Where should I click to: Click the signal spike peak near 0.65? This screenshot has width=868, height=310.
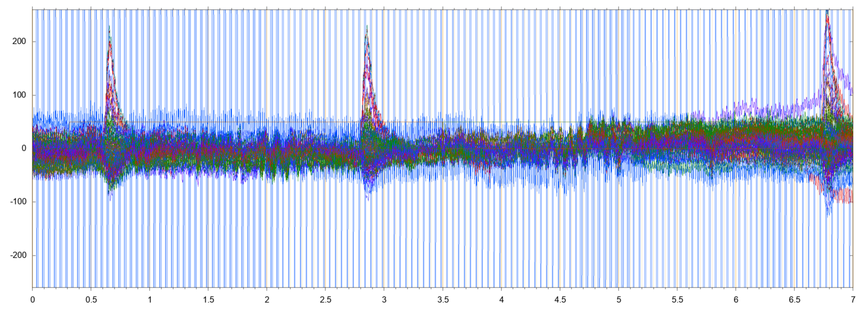point(109,27)
